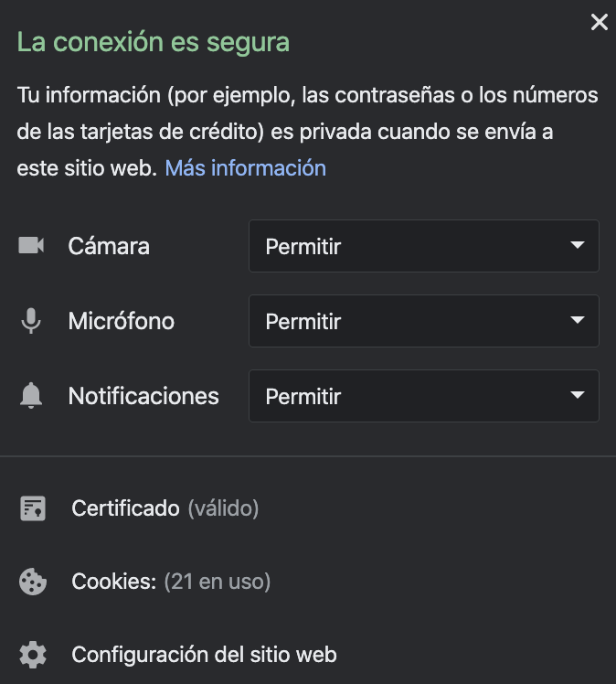Click the site settings gear icon
Image resolution: width=616 pixels, height=684 pixels.
[x=33, y=655]
